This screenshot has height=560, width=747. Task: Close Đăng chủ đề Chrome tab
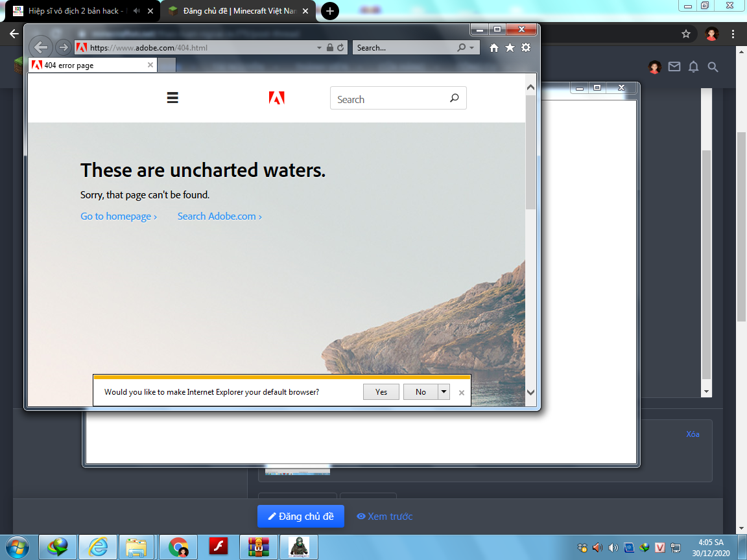(305, 11)
